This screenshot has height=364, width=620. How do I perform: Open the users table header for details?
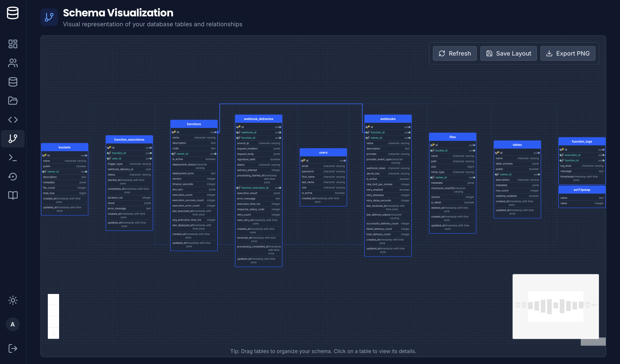[323, 152]
